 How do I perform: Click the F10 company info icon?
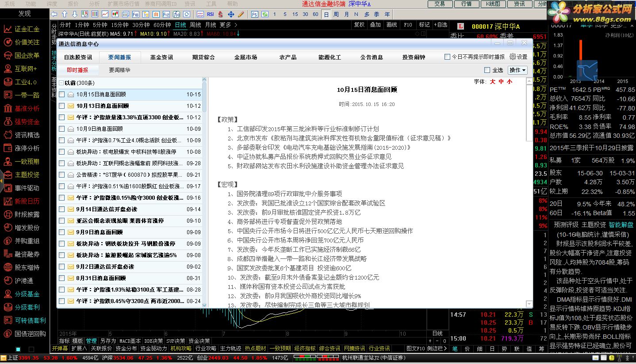(135, 14)
